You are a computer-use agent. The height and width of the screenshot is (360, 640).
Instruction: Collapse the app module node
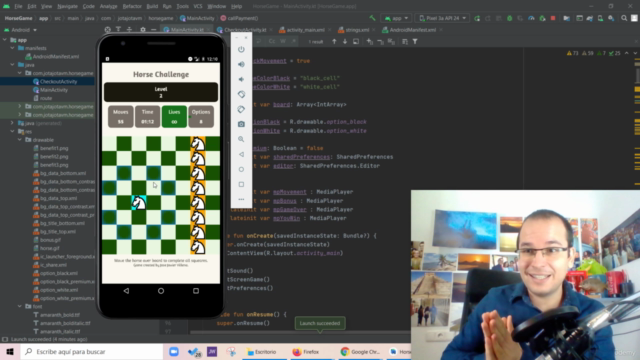click(5, 40)
